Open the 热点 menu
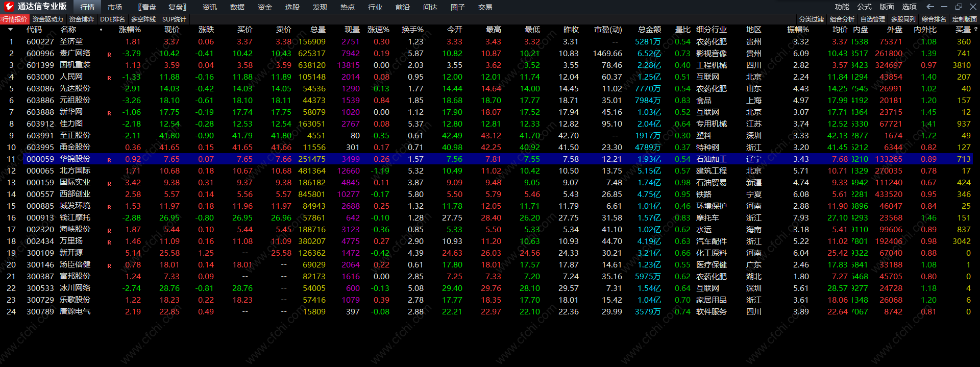This screenshot has height=367, width=980. pos(348,7)
